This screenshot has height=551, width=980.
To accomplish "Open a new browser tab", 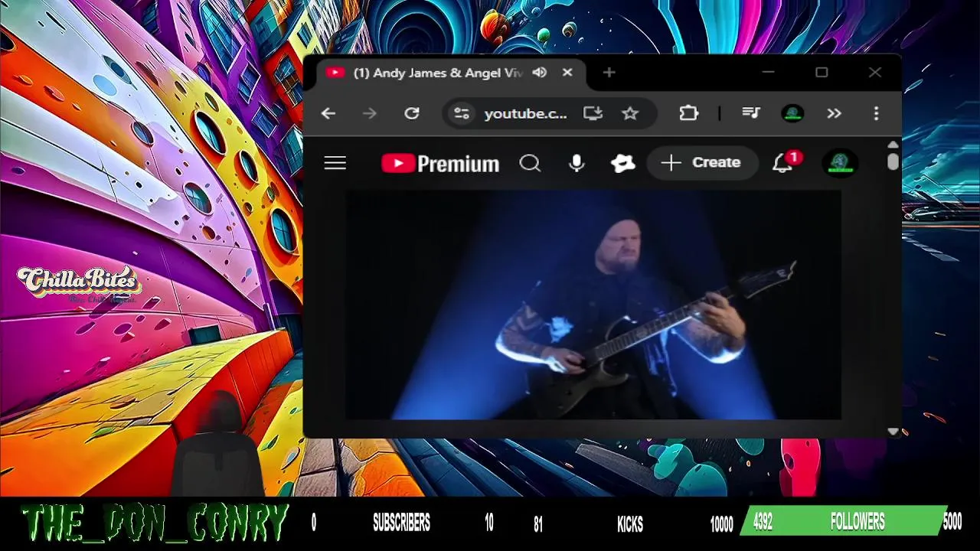I will pyautogui.click(x=609, y=73).
